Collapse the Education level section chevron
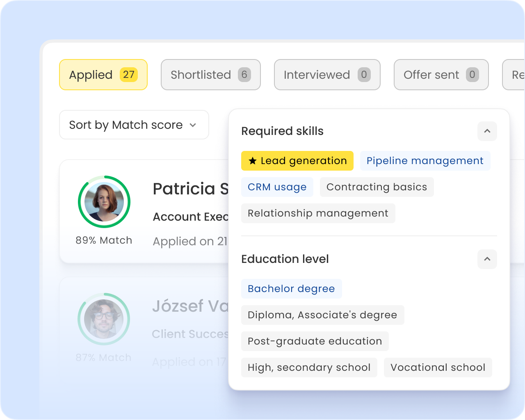Screen dimensions: 525x420 [487, 259]
